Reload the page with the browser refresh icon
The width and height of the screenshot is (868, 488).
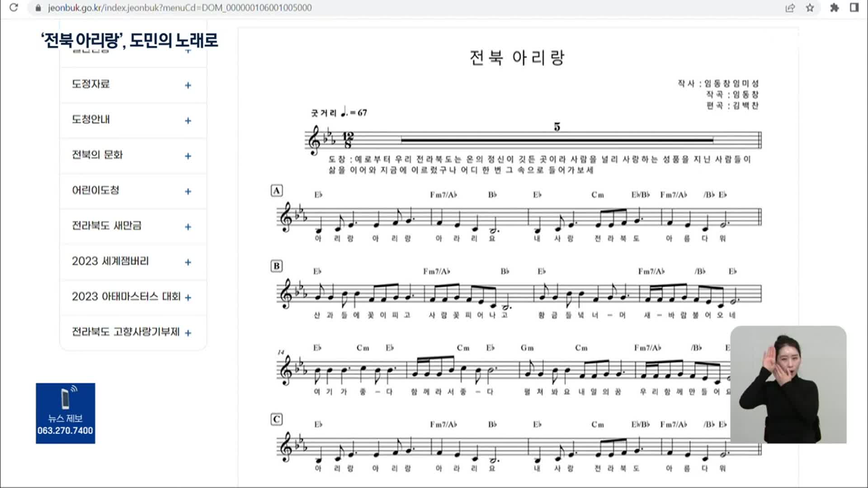click(14, 7)
